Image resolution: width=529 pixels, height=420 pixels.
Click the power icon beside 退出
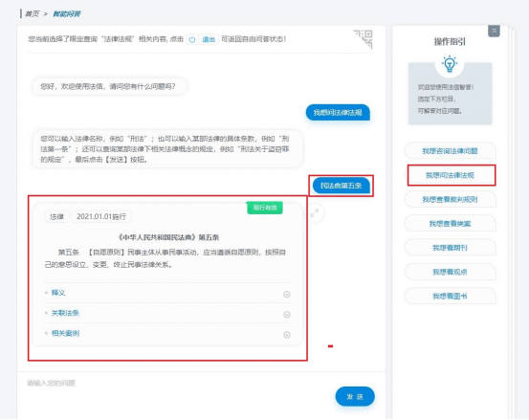coord(192,39)
